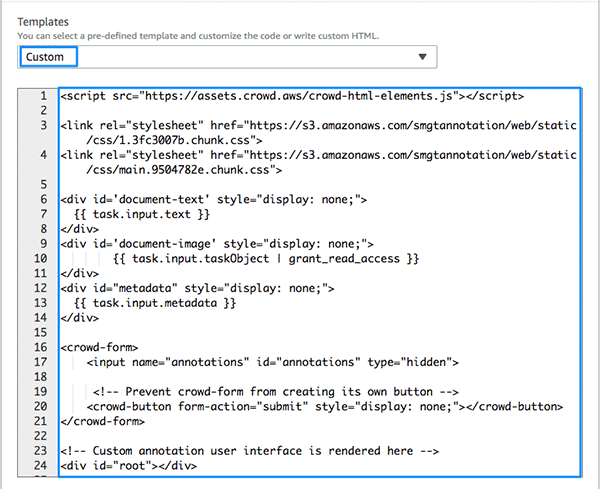Click the div id='document-image' line
This screenshot has height=489, width=600.
217,244
